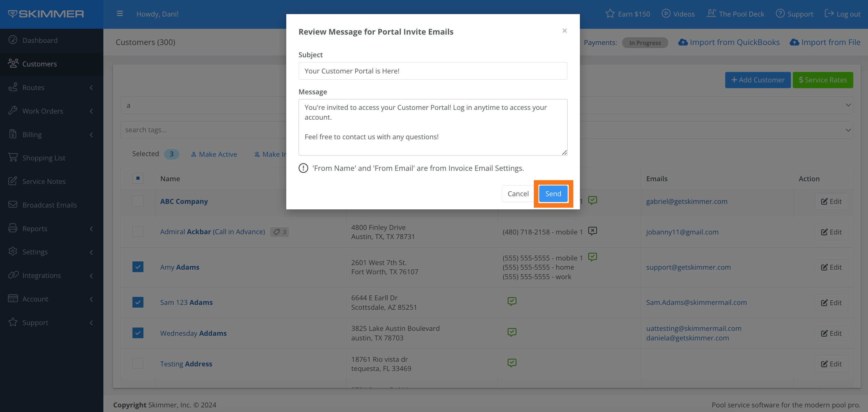Click the Subject input field

[x=433, y=71]
